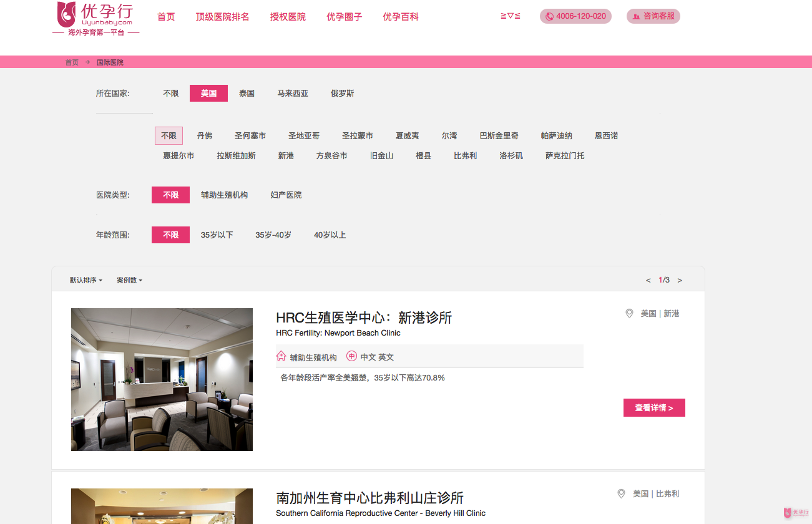Click the HRC clinic reception room photo

162,379
